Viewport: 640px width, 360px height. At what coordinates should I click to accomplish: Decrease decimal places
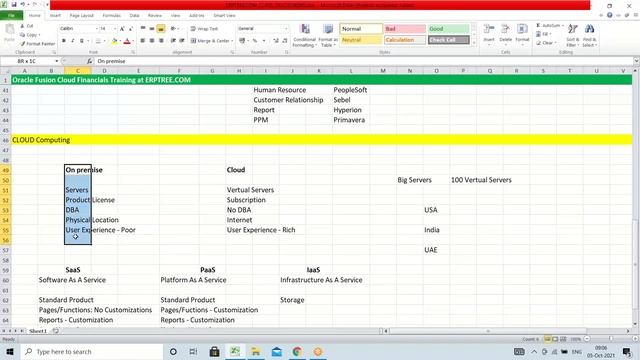click(x=284, y=41)
